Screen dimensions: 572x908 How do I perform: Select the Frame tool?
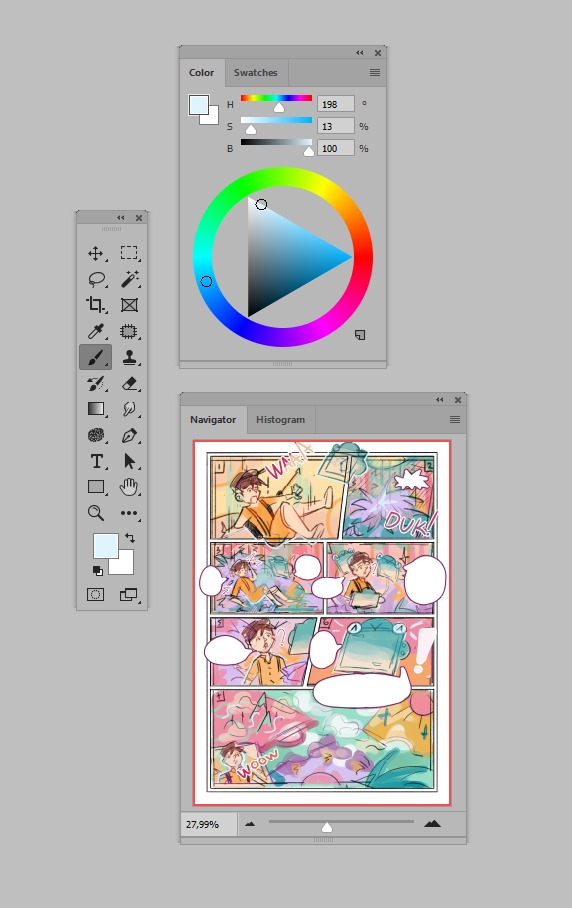click(x=129, y=305)
